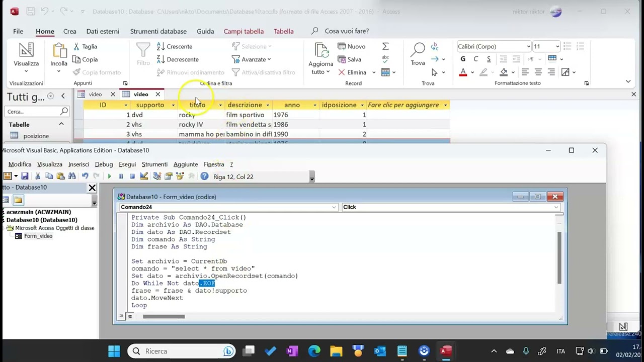This screenshot has width=644, height=362.
Task: Click the Decrescente sort button
Action: [x=178, y=59]
